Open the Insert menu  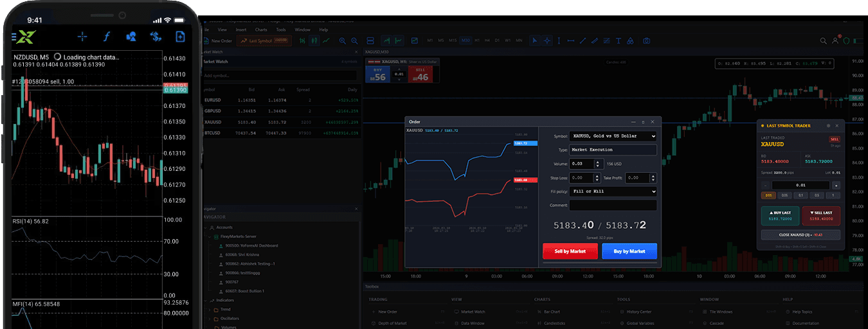(x=241, y=30)
